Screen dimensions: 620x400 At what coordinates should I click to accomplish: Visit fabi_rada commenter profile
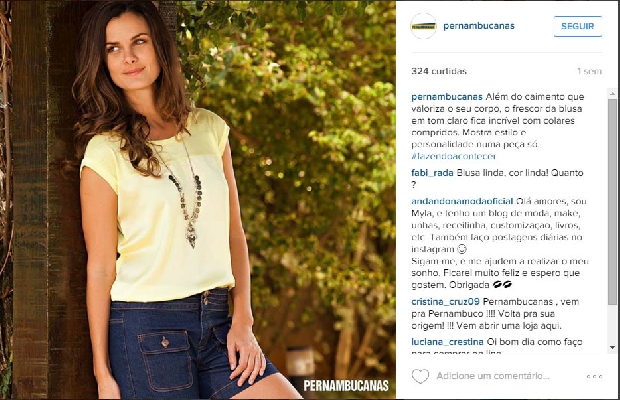(432, 173)
